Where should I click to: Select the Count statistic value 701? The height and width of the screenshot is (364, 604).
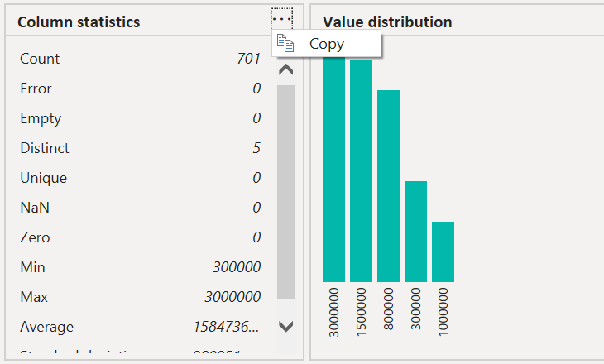point(248,59)
